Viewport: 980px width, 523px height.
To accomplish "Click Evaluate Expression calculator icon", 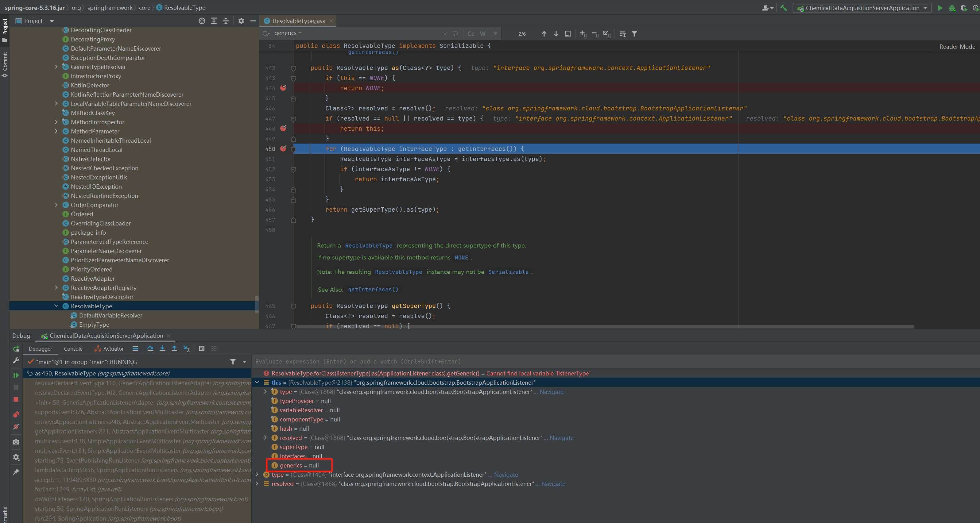I will click(202, 348).
